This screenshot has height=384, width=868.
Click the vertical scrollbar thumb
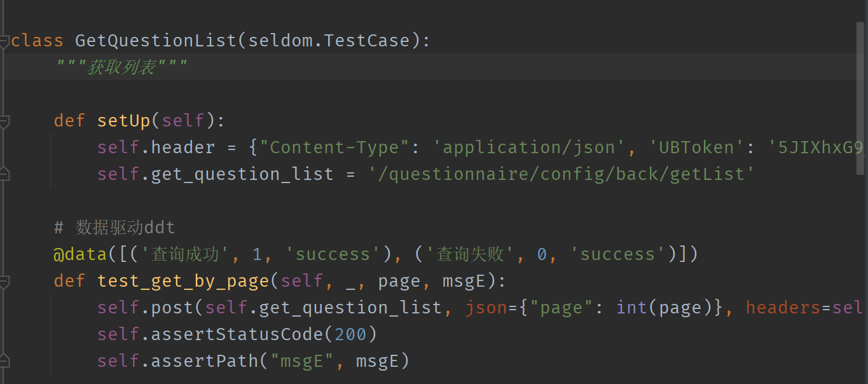coord(861,87)
